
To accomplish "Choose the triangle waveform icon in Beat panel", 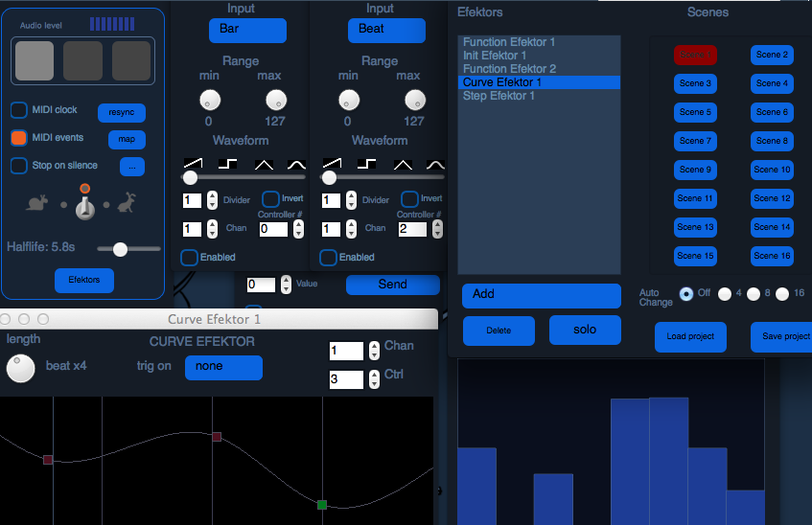I will [401, 164].
